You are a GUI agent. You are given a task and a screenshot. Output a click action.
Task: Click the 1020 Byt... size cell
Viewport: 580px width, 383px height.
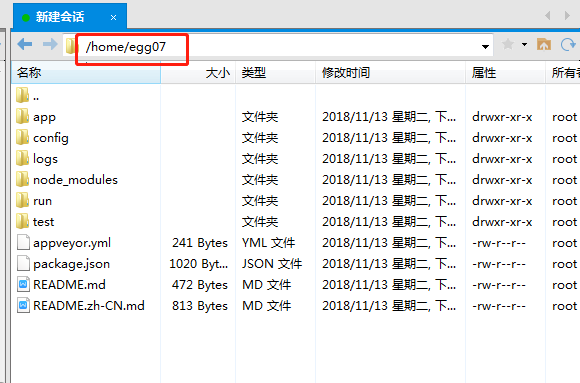(x=198, y=264)
